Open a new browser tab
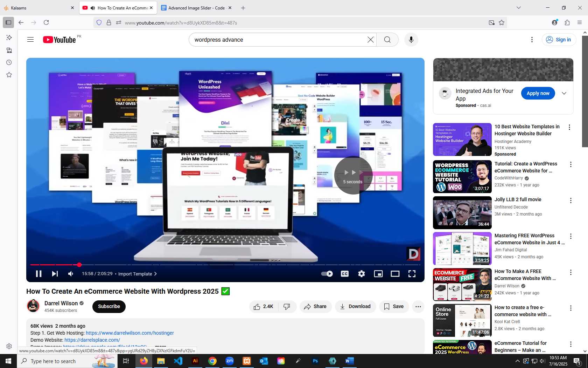This screenshot has width=588, height=368. coord(243,8)
